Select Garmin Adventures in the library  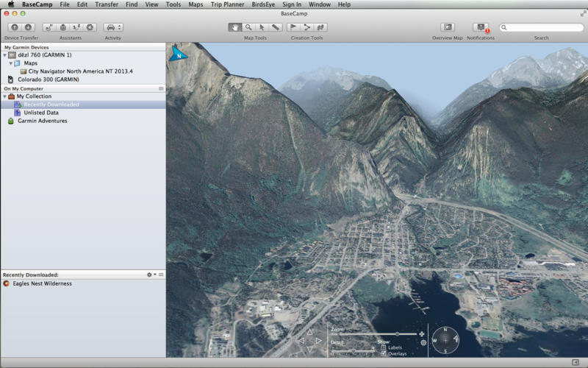point(42,121)
